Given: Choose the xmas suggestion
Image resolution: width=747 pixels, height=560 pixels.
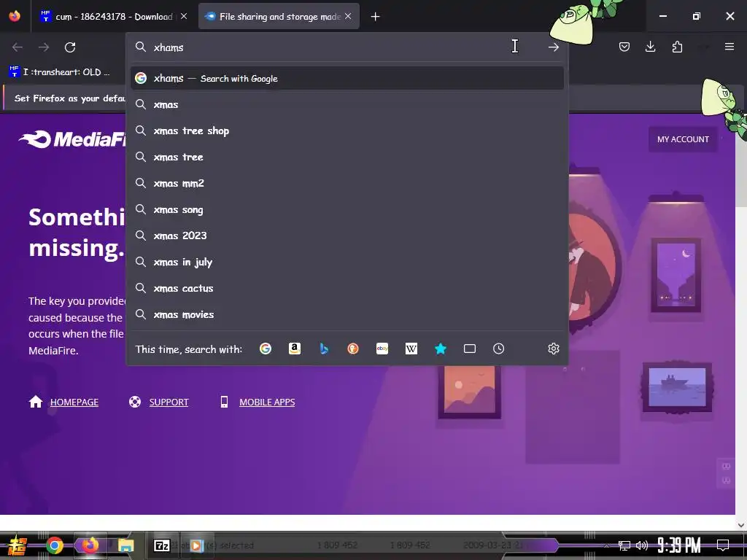Looking at the screenshot, I should coord(347,104).
